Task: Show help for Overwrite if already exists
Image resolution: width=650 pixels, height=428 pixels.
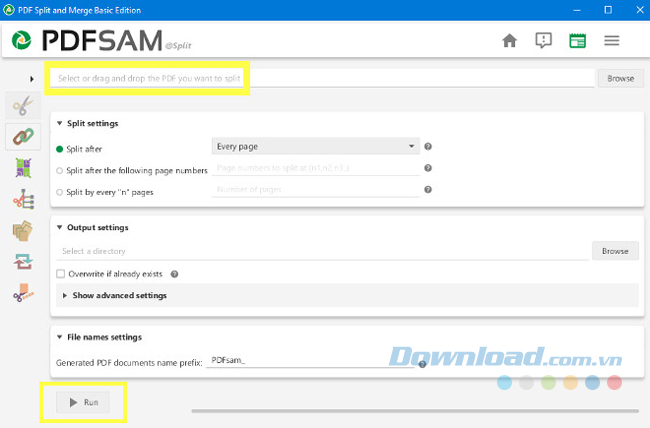Action: [x=175, y=274]
